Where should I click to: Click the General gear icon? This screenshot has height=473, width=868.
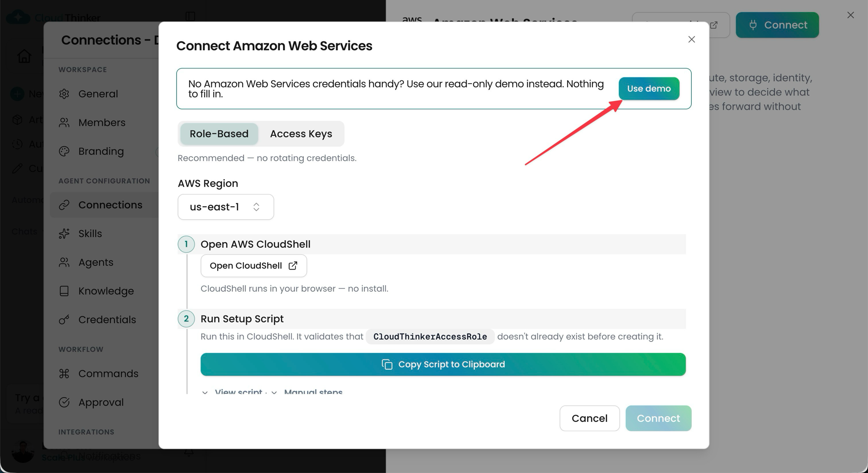pyautogui.click(x=64, y=94)
